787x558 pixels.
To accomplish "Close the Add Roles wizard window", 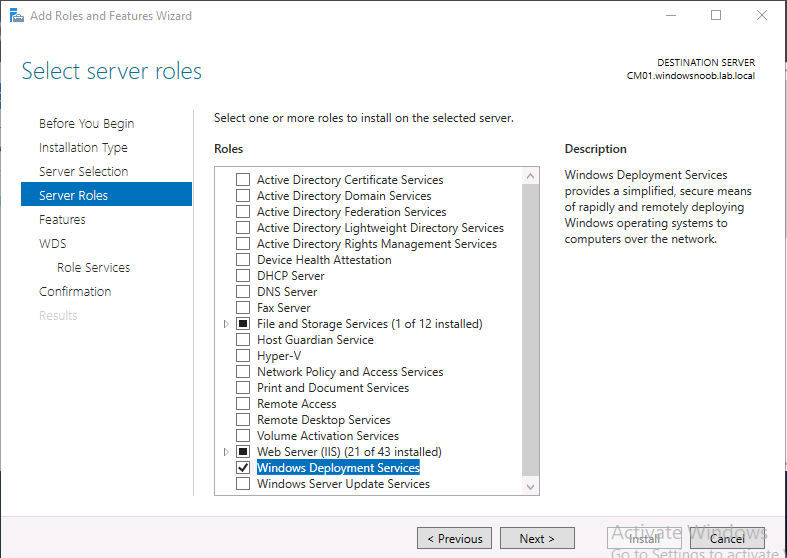I will (x=762, y=16).
